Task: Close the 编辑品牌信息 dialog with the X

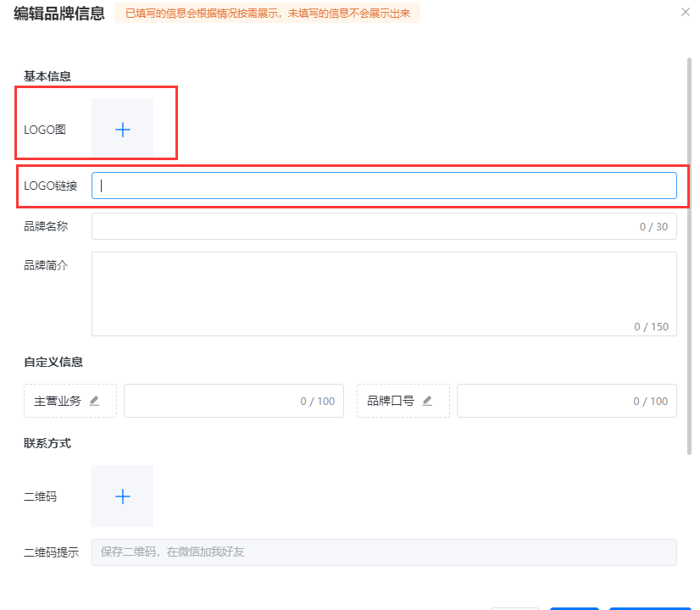Action: click(x=686, y=12)
